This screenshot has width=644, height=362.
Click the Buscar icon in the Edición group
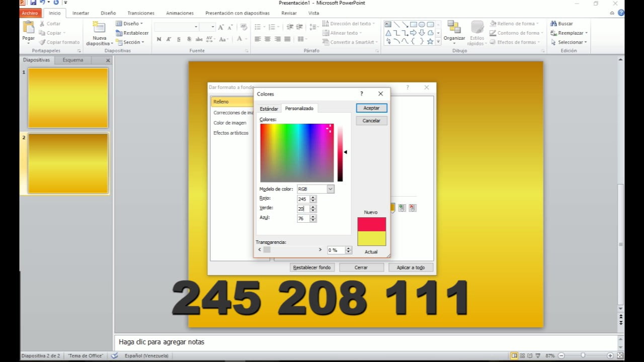coord(554,23)
